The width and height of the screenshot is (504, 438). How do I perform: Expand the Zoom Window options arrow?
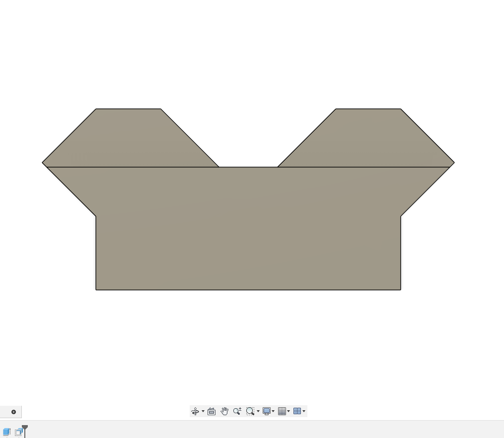pyautogui.click(x=258, y=411)
